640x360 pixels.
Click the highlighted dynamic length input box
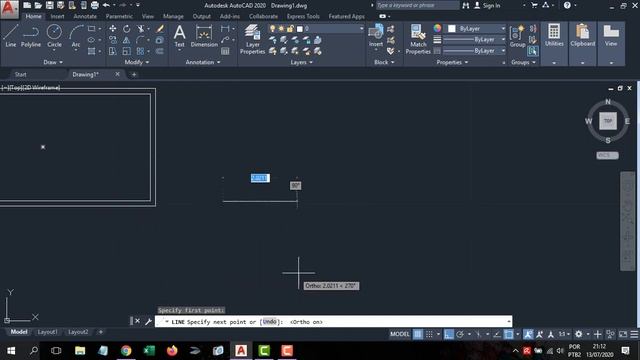260,178
